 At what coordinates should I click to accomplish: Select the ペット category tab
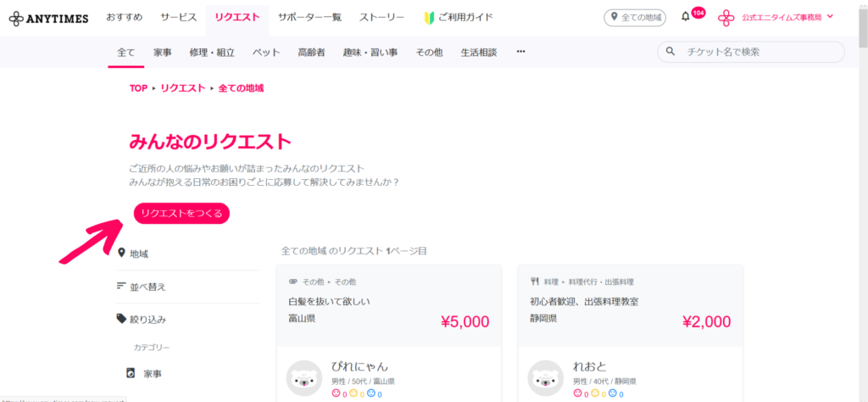(266, 52)
